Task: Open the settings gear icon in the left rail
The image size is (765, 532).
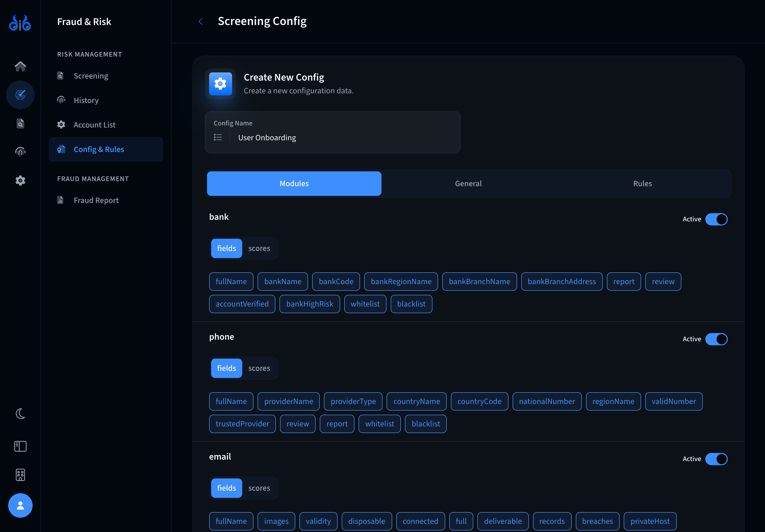Action: 20,180
